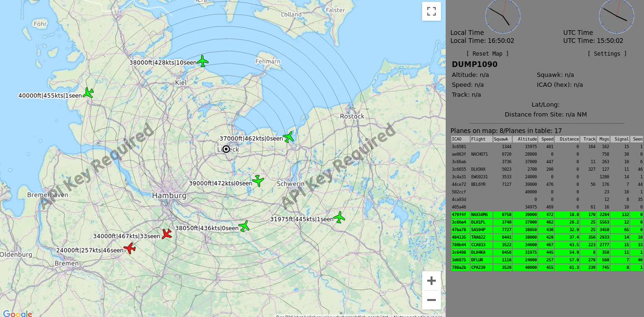Select table row for flight SAS94P

pyautogui.click(x=547, y=229)
